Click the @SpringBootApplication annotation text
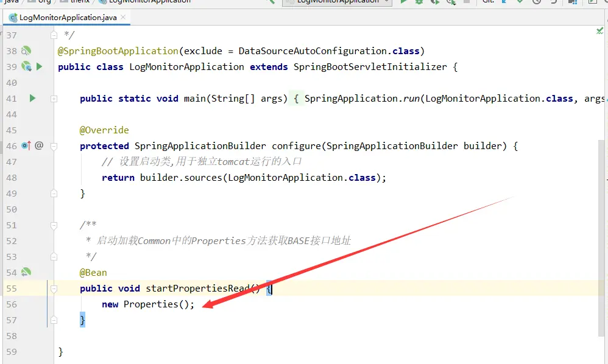The image size is (608, 364). (x=118, y=51)
